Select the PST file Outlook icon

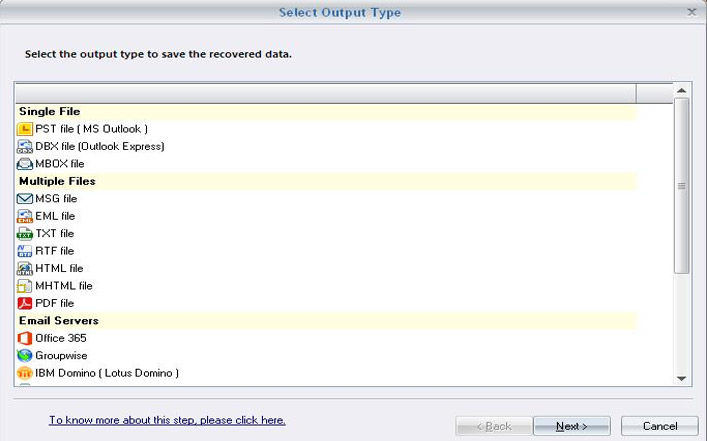pos(24,129)
